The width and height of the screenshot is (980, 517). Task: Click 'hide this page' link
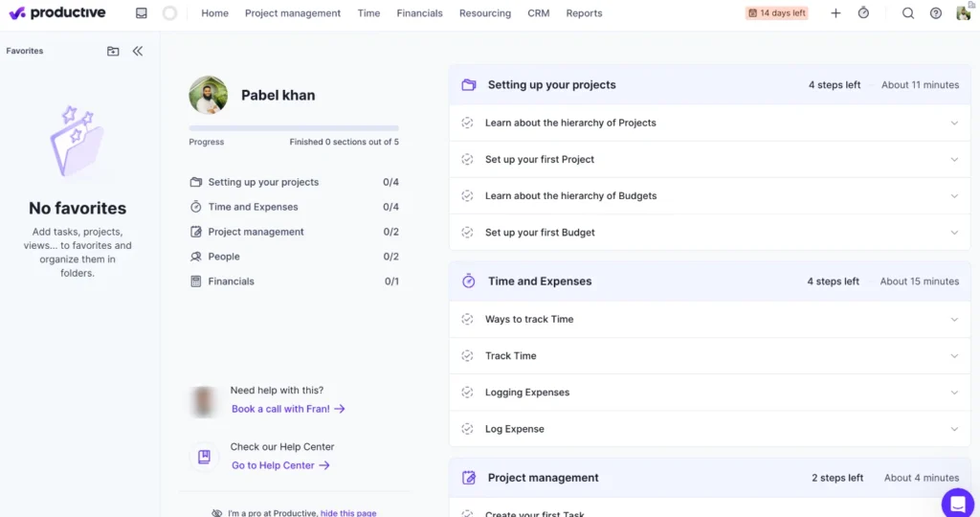coord(348,513)
